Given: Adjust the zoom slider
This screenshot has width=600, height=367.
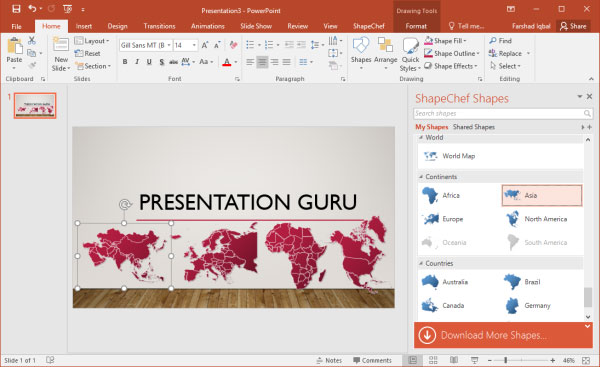Looking at the screenshot, I should pyautogui.click(x=505, y=360).
